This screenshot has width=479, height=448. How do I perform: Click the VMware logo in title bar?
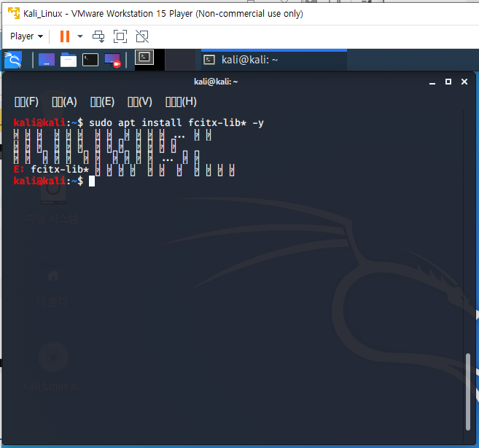[14, 13]
